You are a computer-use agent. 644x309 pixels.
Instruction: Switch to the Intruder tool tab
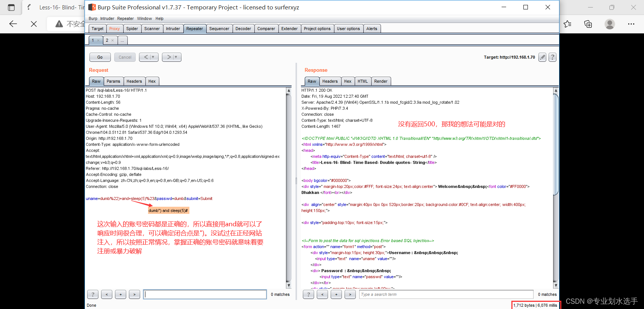pyautogui.click(x=173, y=29)
